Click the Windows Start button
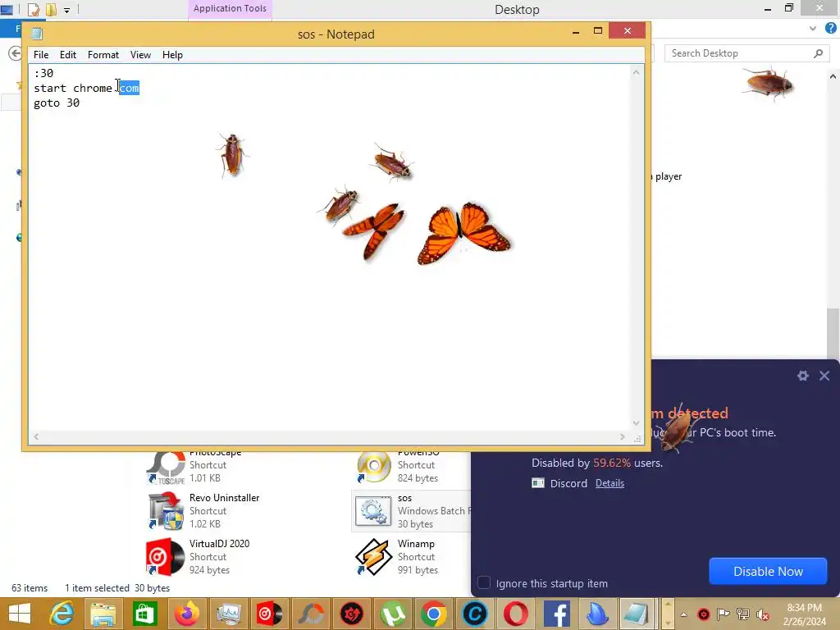840x630 pixels. pos(20,614)
